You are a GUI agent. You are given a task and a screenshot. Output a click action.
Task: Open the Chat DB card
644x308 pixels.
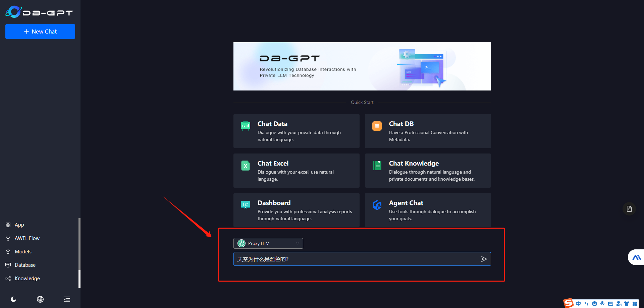(x=428, y=131)
